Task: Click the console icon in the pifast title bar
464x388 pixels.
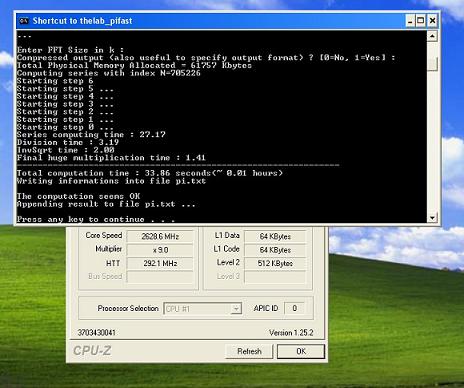Action: click(x=24, y=21)
